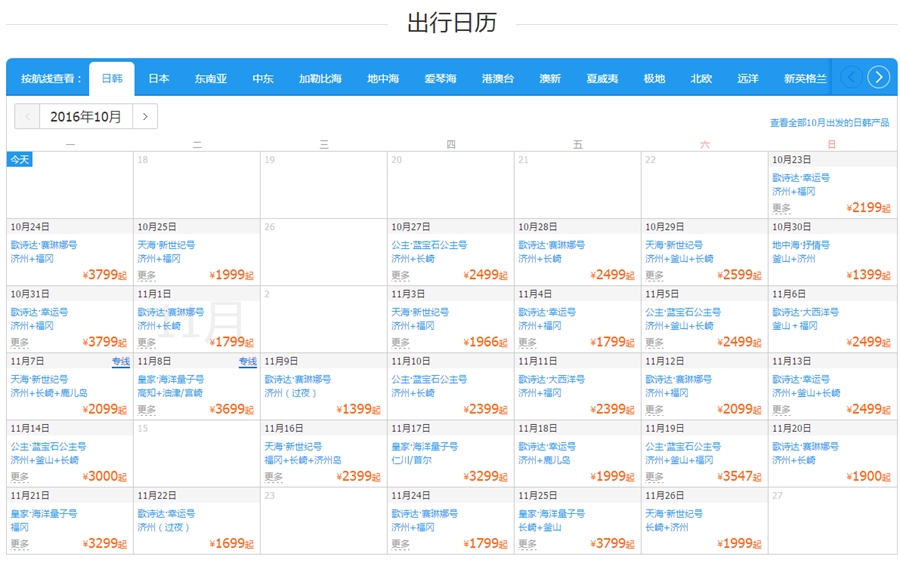Switch to the 地中海 tab
This screenshot has width=900, height=566.
tap(383, 79)
